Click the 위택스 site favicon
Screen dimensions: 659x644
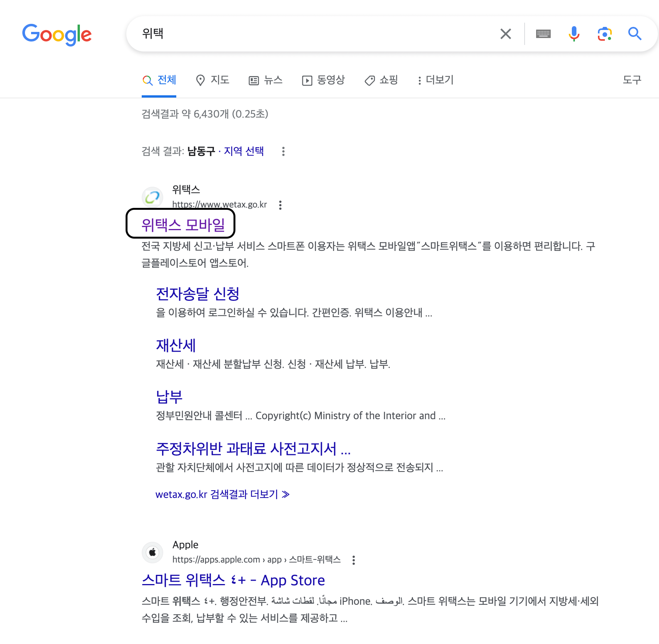pos(152,197)
